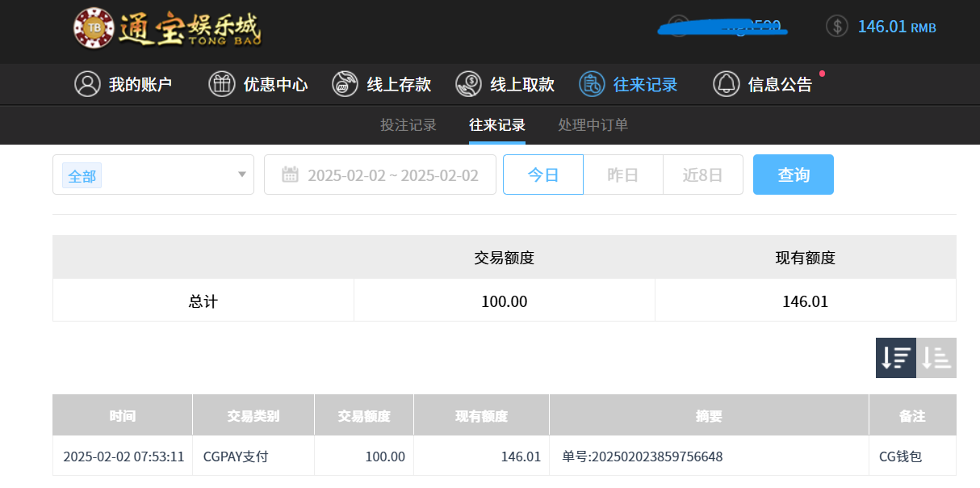Click the 现有额度 column header in records table

(x=482, y=415)
